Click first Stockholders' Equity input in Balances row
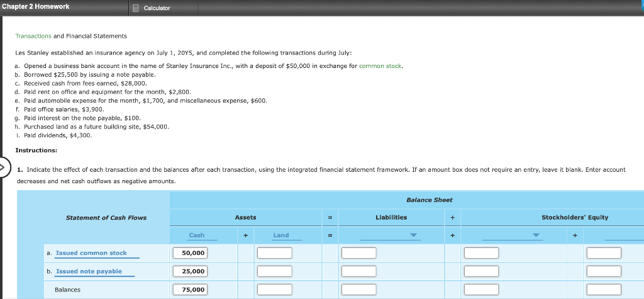The width and height of the screenshot is (644, 299). point(481,290)
